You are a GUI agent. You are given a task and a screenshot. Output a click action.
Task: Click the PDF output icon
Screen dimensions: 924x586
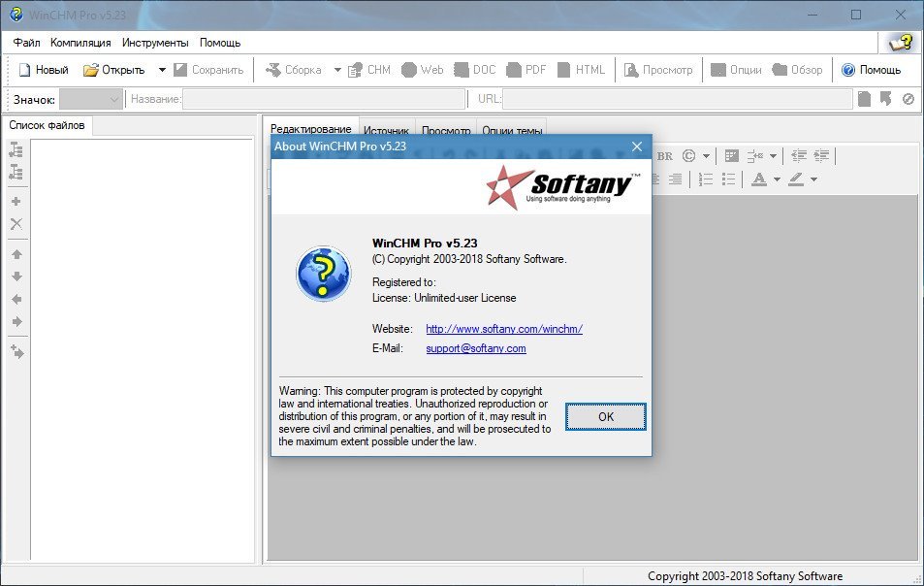tap(514, 70)
